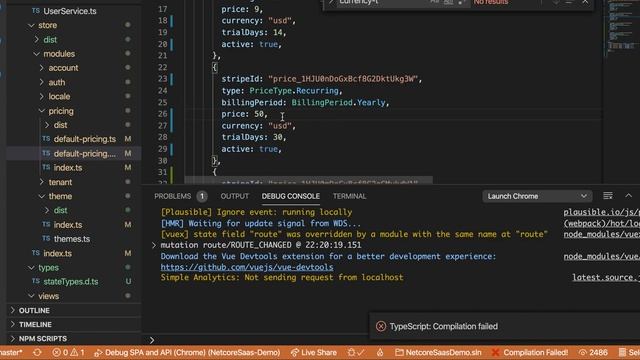Switch to the TERMINAL tab
Viewport: 640px width, 360px height.
349,196
